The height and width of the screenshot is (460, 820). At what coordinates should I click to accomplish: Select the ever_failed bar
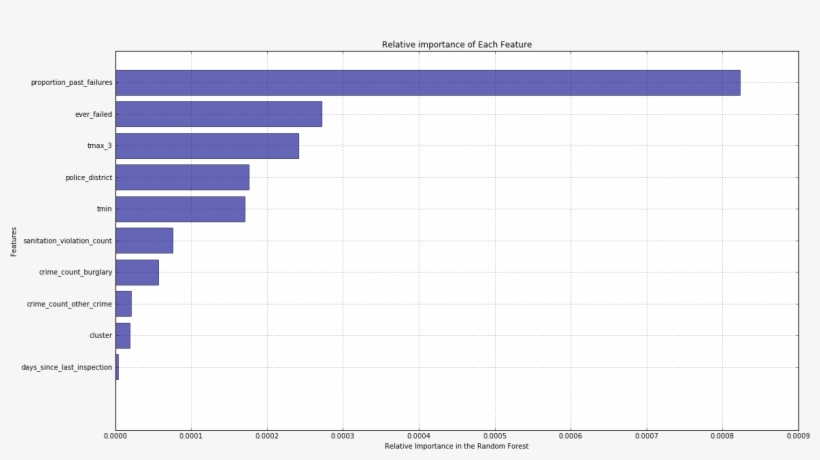pyautogui.click(x=218, y=114)
